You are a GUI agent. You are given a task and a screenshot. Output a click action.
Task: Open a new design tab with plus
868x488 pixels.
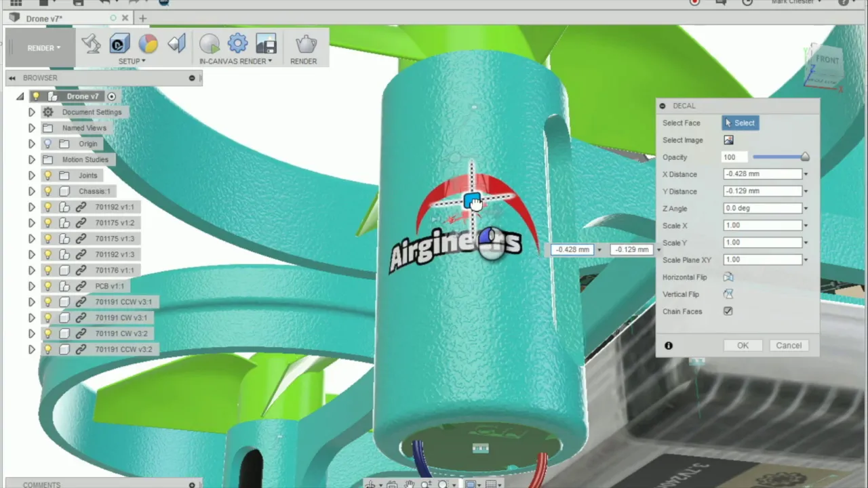(142, 18)
